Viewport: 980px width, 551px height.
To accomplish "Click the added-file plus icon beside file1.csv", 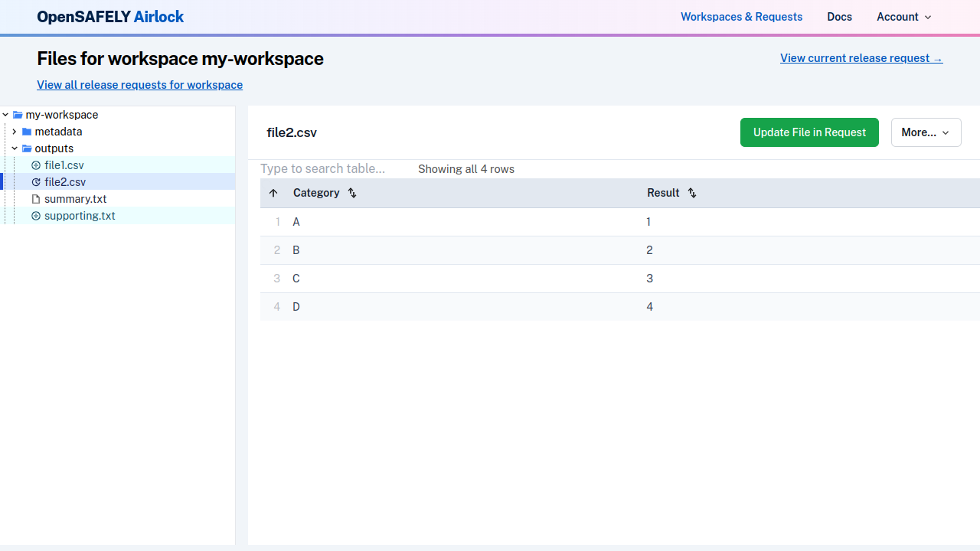I will click(x=36, y=165).
